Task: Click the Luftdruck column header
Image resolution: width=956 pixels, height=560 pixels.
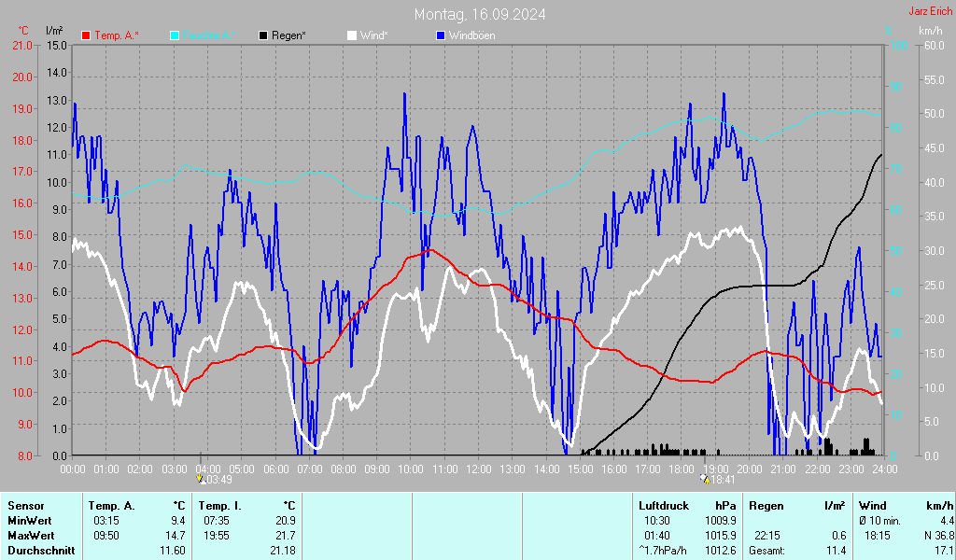Action: click(664, 505)
